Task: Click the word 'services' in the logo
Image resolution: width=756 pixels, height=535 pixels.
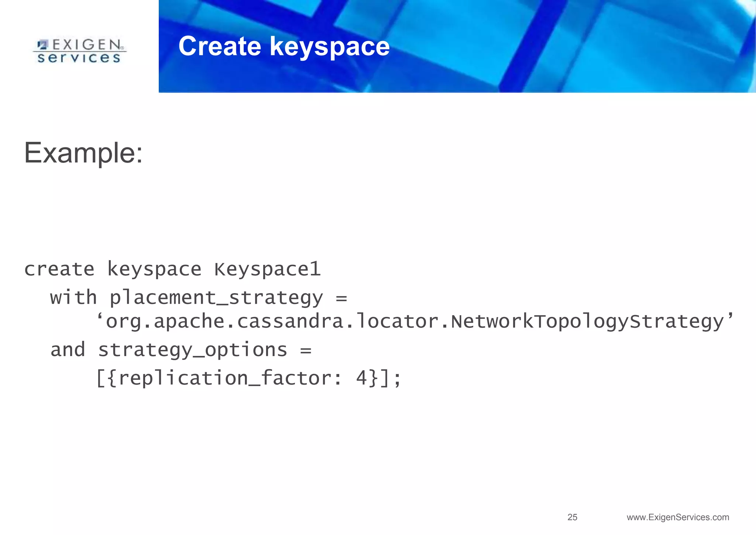Action: tap(79, 58)
